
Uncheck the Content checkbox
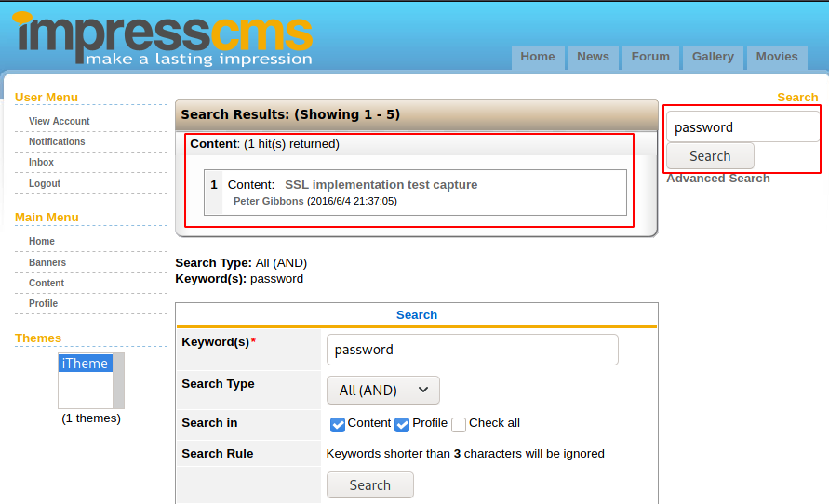(339, 424)
